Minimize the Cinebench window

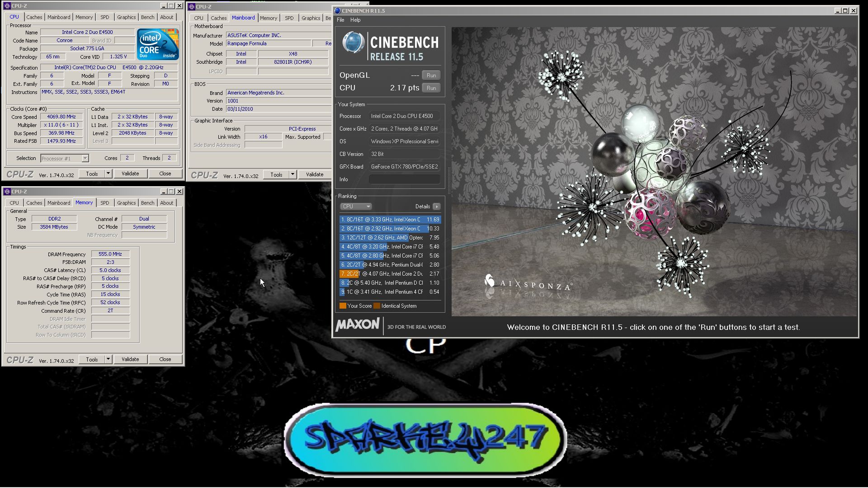pos(837,11)
